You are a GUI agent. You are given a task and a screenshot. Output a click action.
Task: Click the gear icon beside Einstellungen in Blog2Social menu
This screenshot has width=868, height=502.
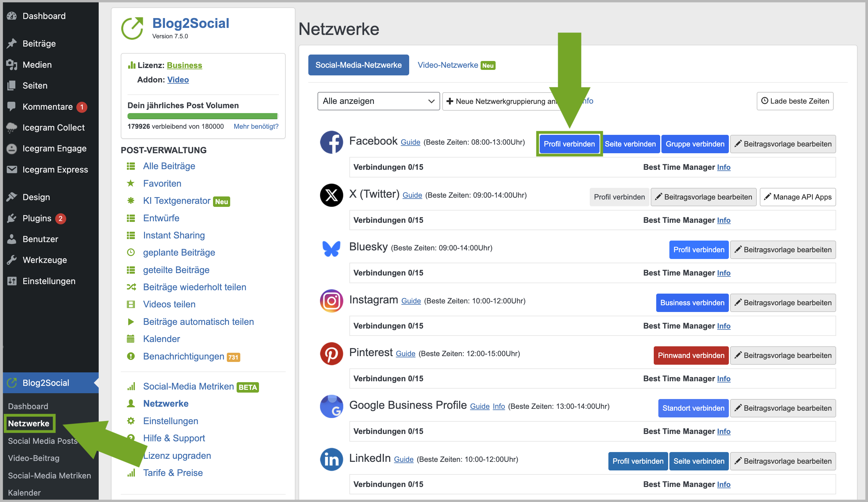tap(131, 421)
